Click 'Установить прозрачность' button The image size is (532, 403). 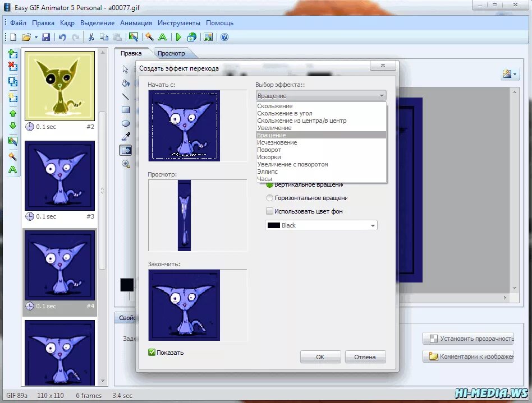(468, 339)
